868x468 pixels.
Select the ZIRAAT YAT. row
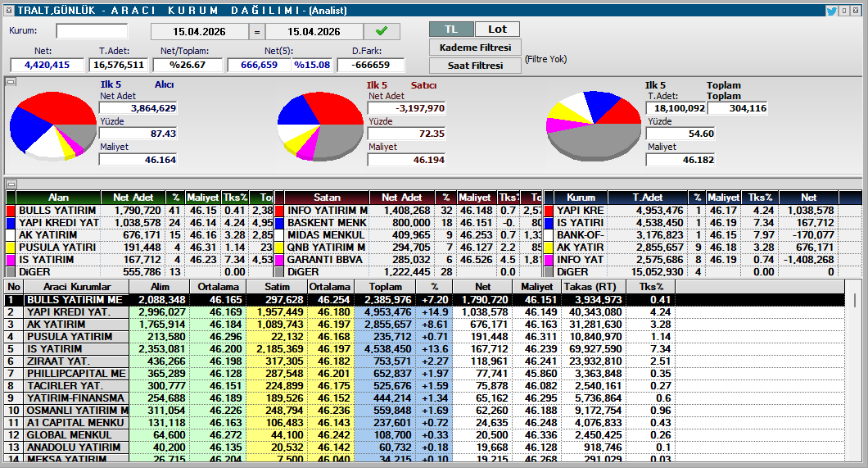(x=425, y=361)
